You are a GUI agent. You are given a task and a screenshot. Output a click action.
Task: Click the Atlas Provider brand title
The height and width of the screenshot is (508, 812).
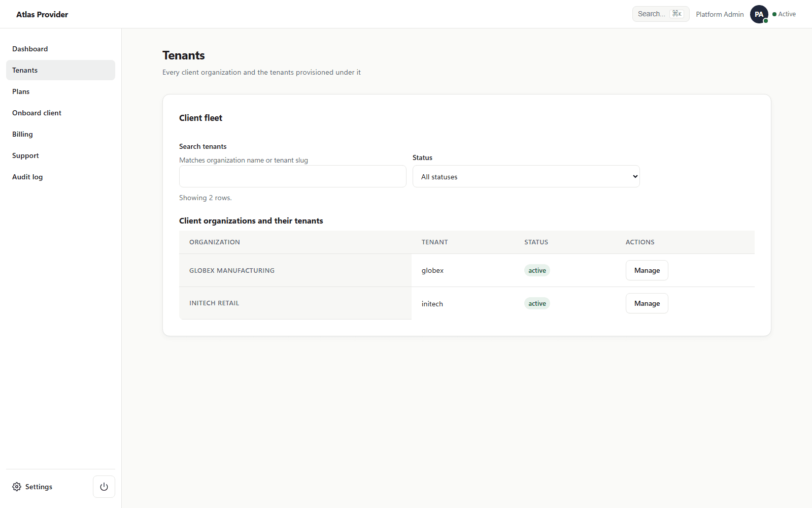tap(42, 14)
